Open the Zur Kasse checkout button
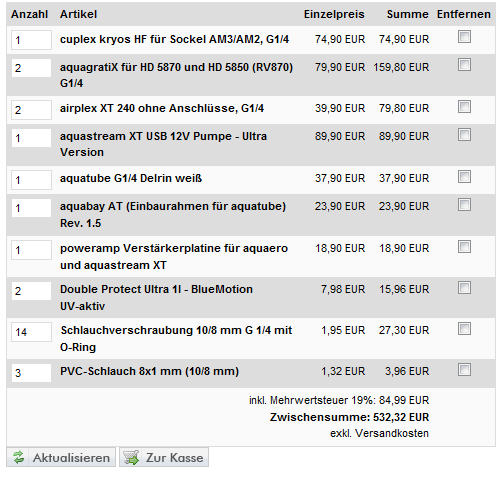 tap(164, 457)
